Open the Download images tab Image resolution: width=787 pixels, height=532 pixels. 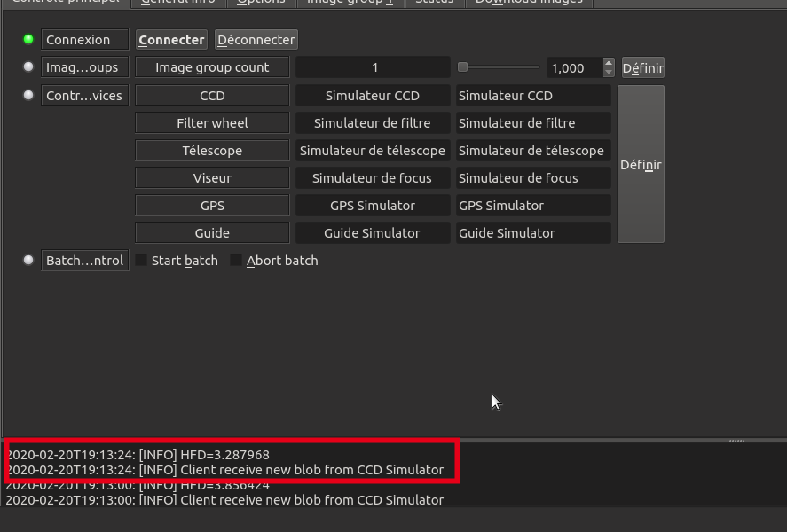[529, 2]
